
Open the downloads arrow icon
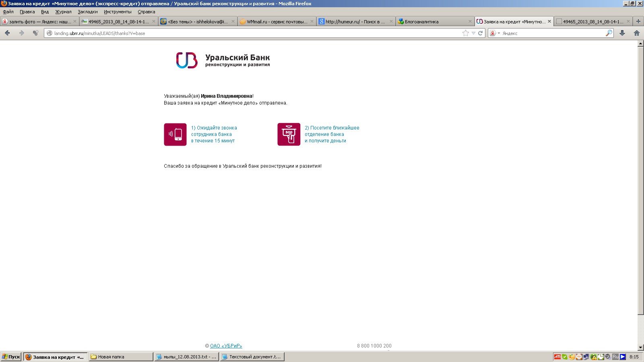point(622,33)
